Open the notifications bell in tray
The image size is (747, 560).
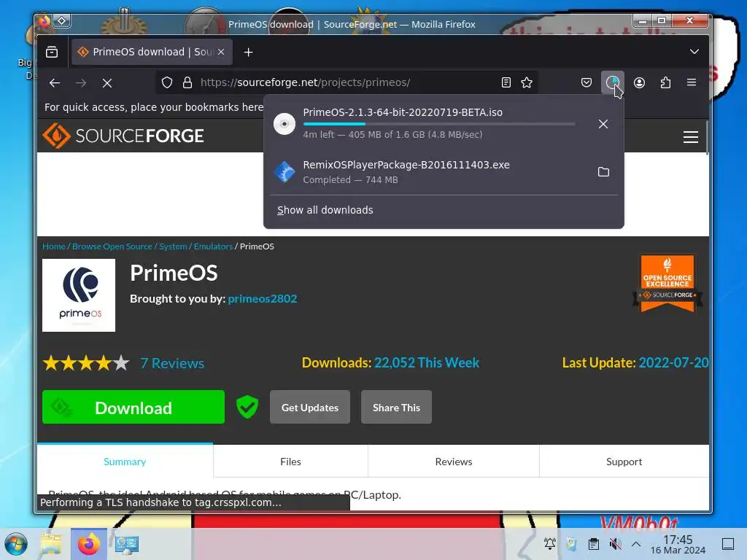tap(550, 544)
